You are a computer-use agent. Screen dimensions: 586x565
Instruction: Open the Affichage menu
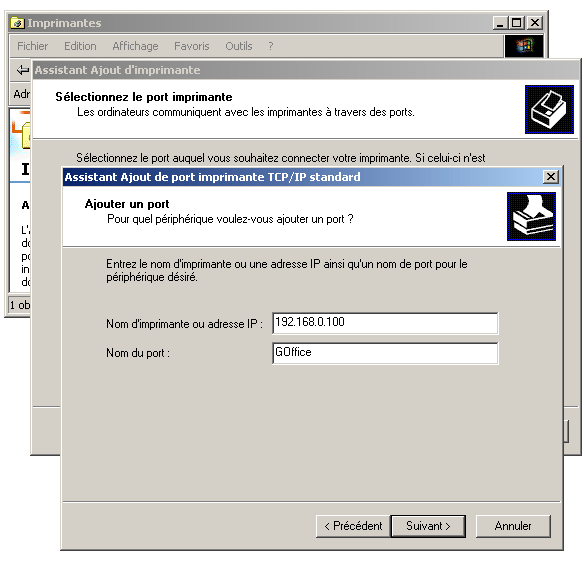click(x=135, y=46)
